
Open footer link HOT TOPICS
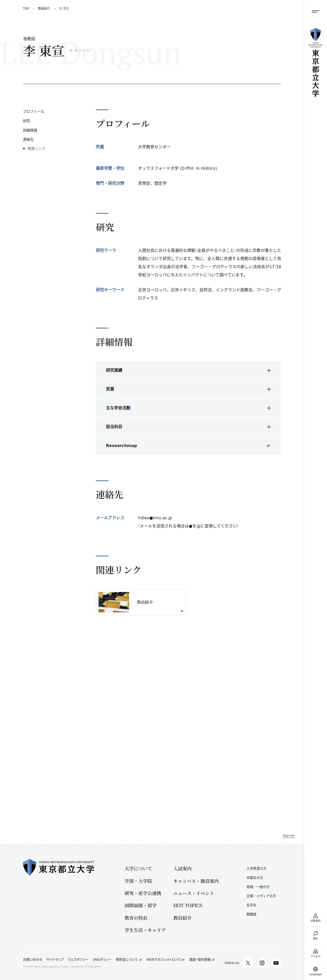coord(188,905)
